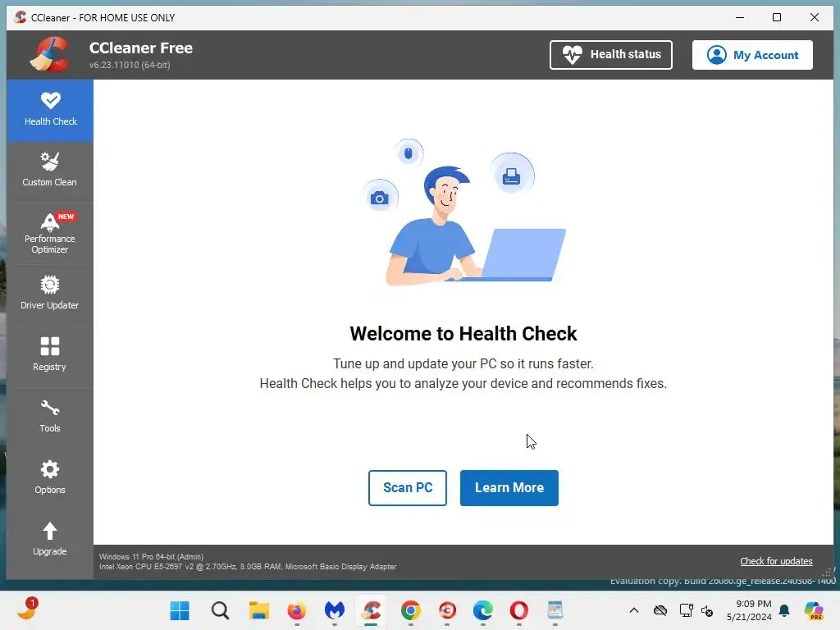Viewport: 840px width, 630px height.
Task: Open Copilot preview icon in taskbar
Action: 814,610
